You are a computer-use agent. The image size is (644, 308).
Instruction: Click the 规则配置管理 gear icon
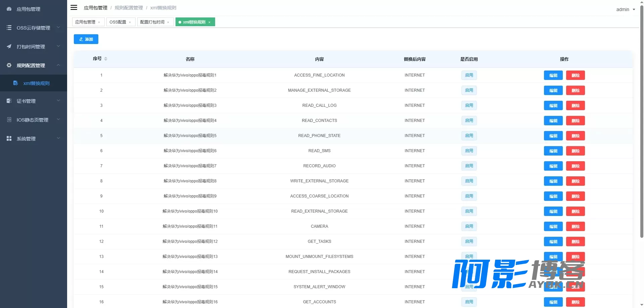point(9,65)
